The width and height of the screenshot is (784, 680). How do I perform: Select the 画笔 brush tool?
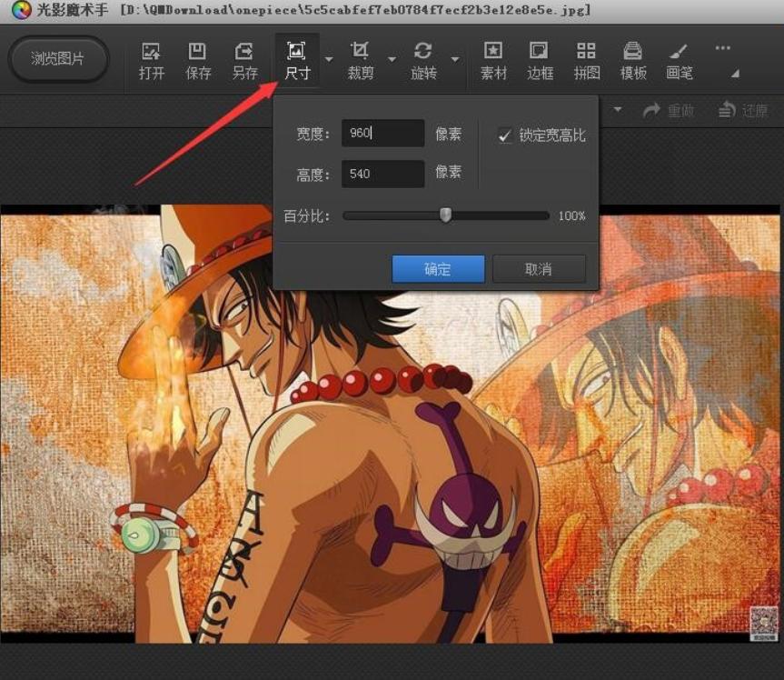click(x=679, y=61)
